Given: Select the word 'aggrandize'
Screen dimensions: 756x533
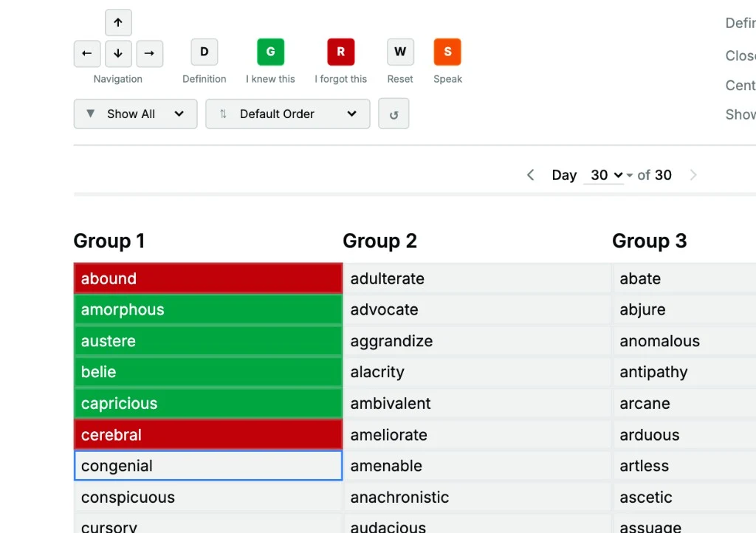Looking at the screenshot, I should pos(478,341).
